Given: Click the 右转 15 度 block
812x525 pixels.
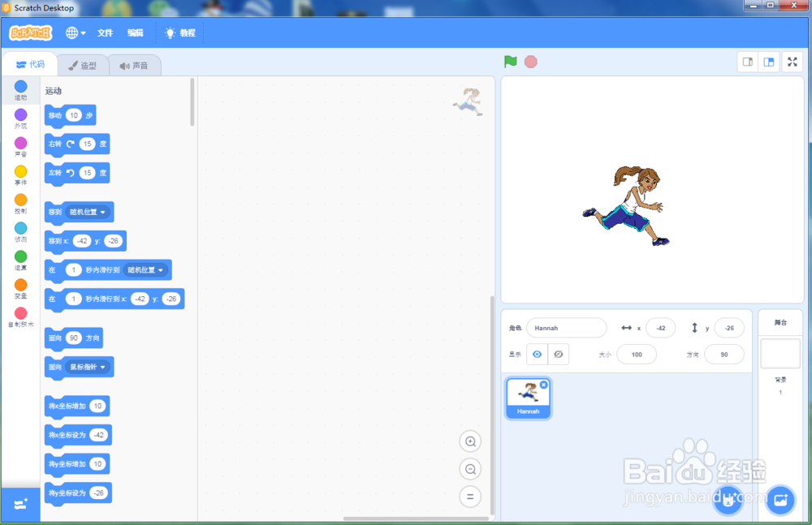Looking at the screenshot, I should pos(77,144).
